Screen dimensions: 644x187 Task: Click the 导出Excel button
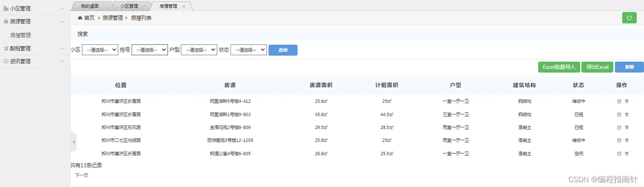[x=597, y=67]
